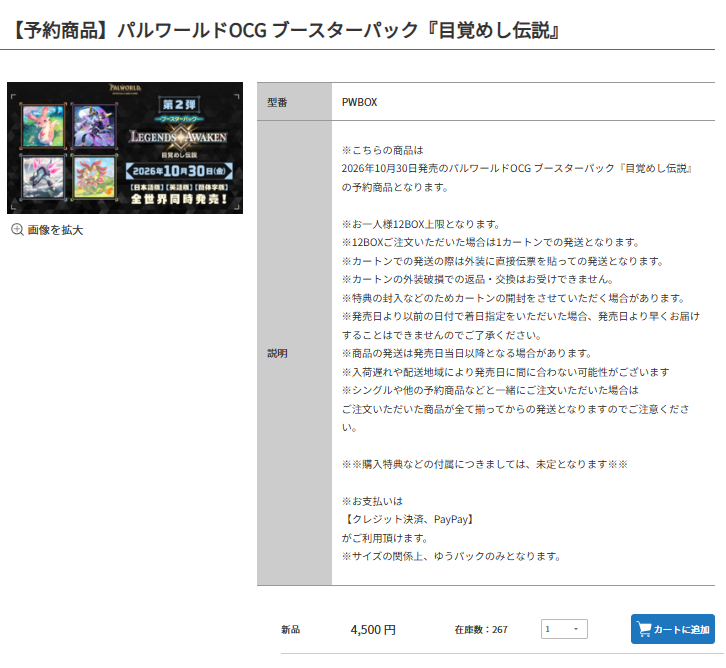The height and width of the screenshot is (668, 726).
Task: Click the stock count 在庫数：267
Action: [x=481, y=630]
